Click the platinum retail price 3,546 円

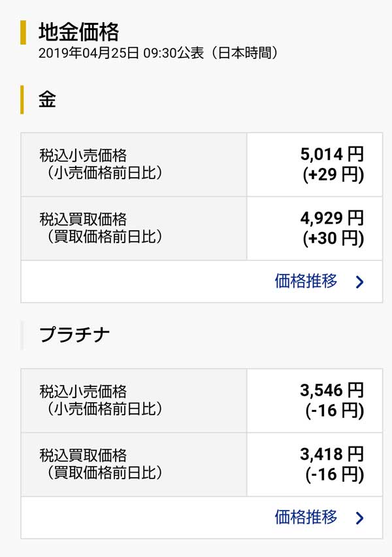(x=331, y=391)
